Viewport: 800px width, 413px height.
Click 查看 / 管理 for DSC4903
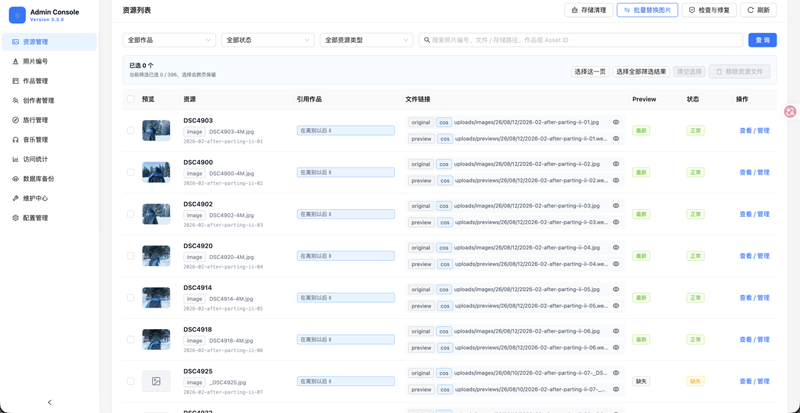754,131
